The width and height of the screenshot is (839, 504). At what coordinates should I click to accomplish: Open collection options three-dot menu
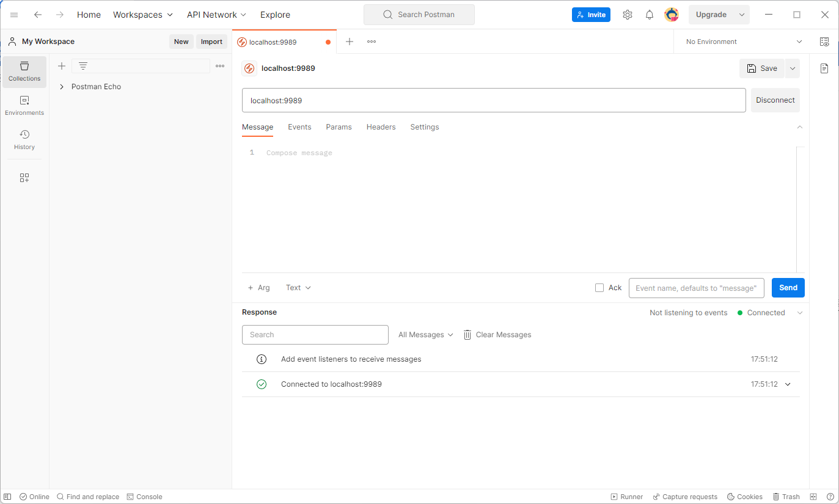[220, 66]
